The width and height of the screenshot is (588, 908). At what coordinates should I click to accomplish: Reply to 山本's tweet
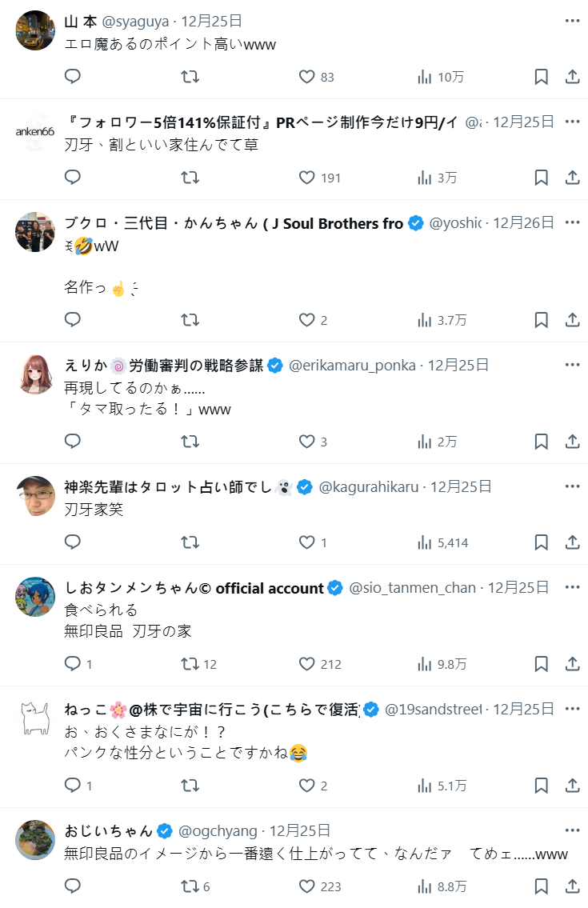73,77
